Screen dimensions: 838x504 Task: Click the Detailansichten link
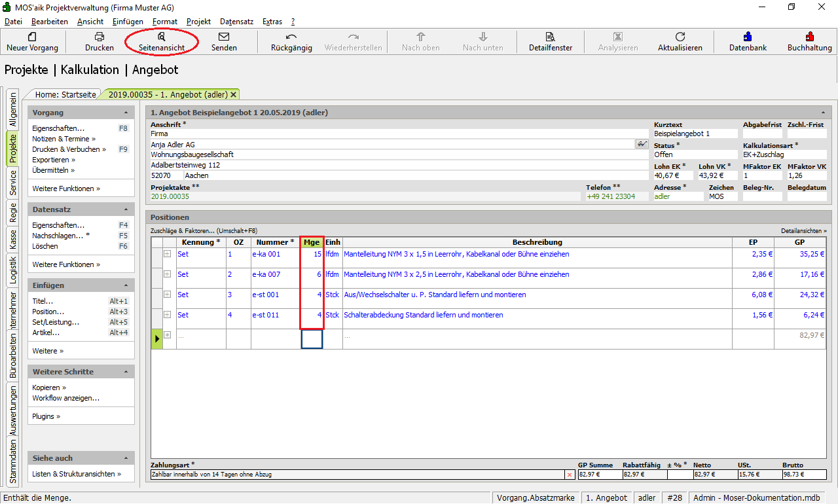tap(803, 231)
